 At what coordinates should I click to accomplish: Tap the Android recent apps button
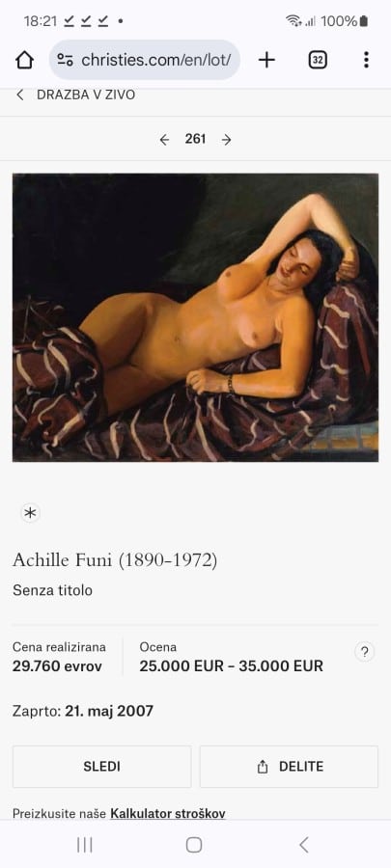[85, 845]
